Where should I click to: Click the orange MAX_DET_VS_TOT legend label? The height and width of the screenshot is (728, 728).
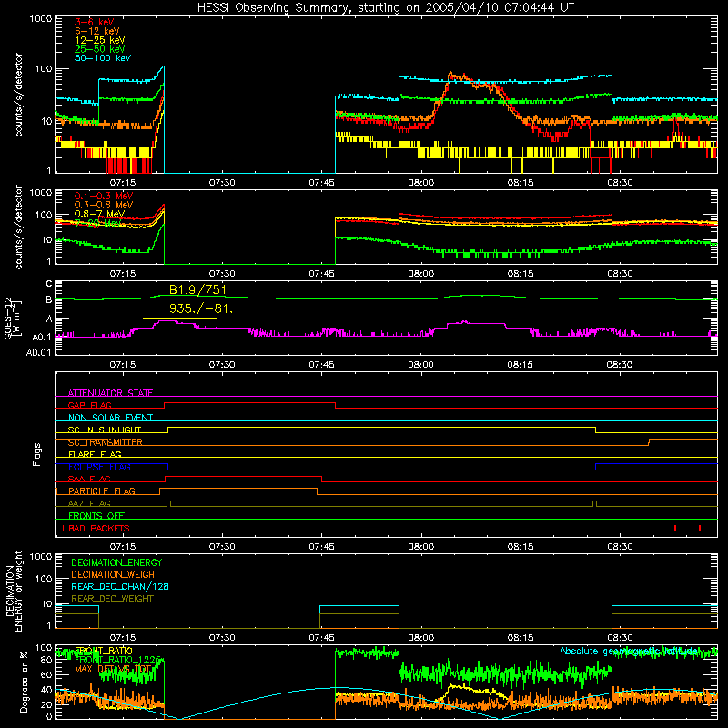(113, 669)
